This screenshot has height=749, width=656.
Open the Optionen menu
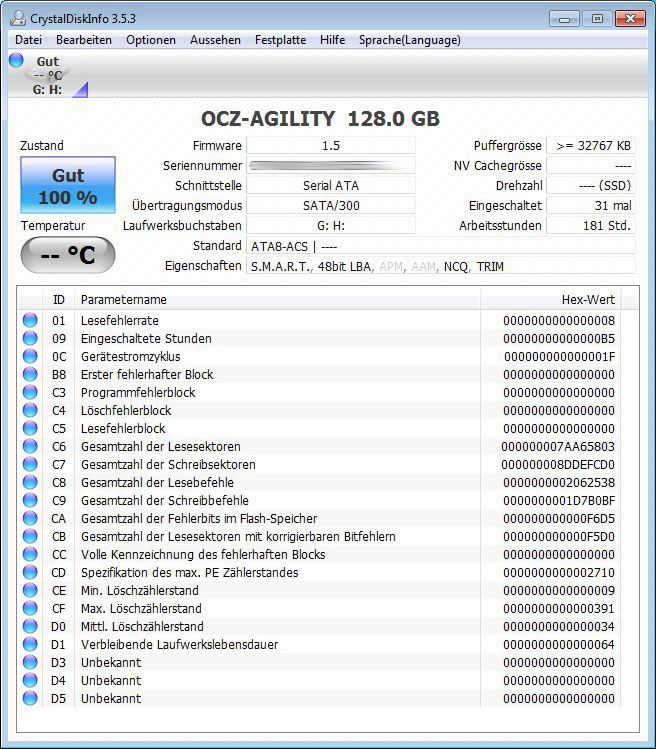151,40
